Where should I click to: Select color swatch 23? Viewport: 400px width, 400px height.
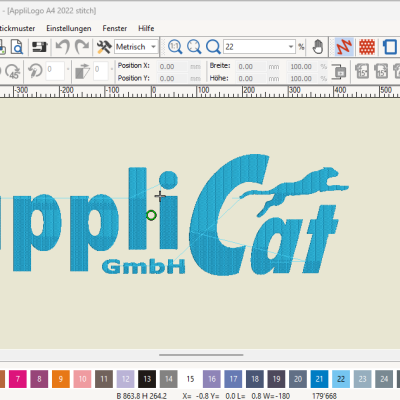(363, 379)
